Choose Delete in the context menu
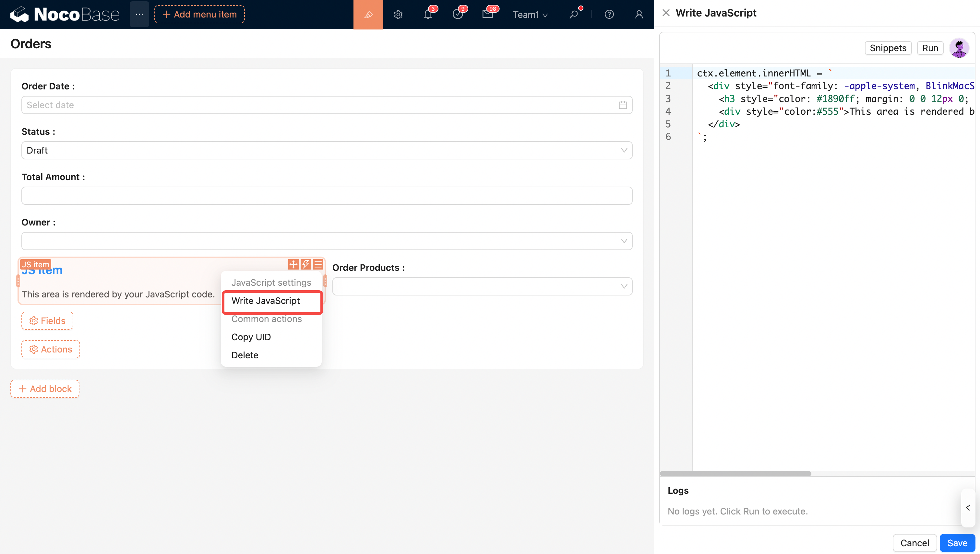 245,355
